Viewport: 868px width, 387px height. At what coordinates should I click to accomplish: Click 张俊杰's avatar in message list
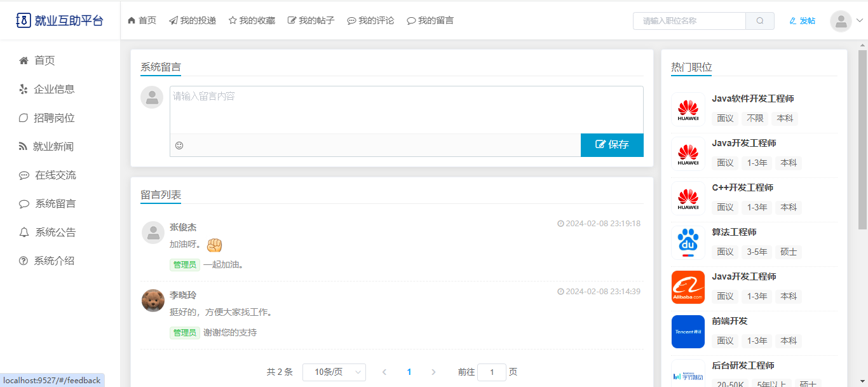point(153,233)
